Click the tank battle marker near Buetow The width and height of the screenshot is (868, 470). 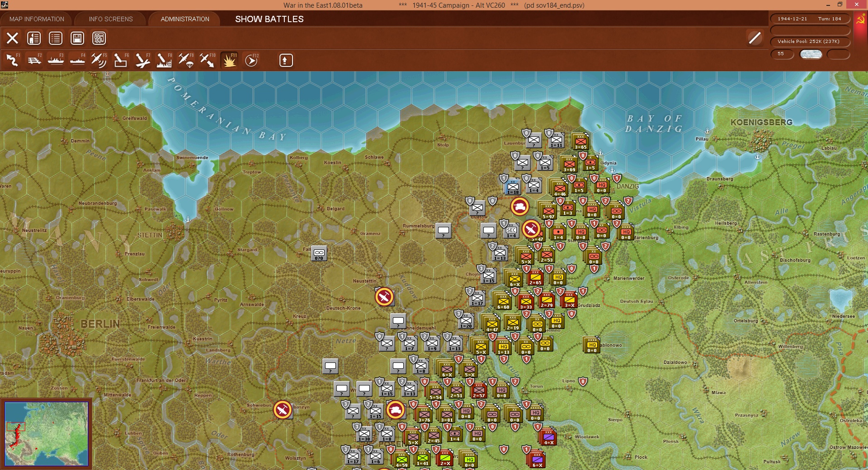(x=520, y=207)
